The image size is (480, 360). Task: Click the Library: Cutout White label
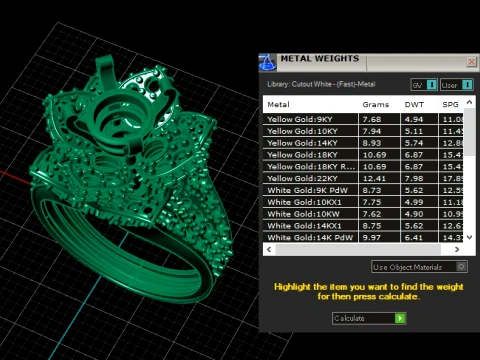pos(321,84)
